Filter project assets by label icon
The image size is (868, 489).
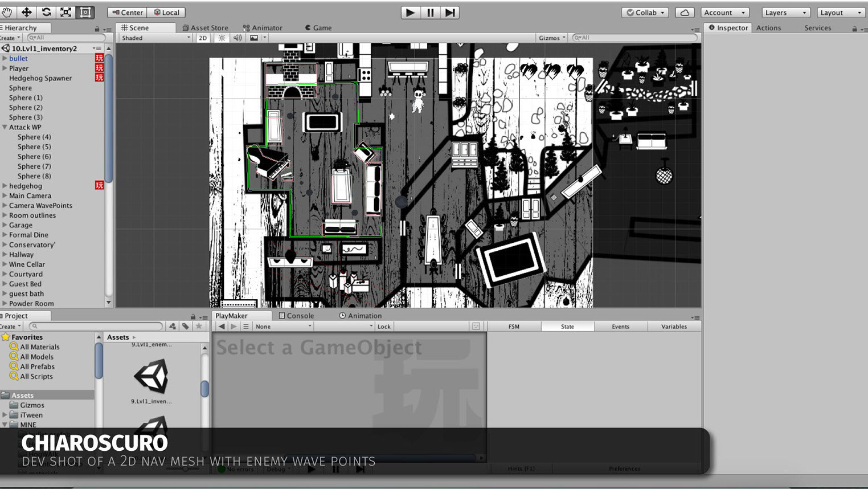tap(186, 326)
